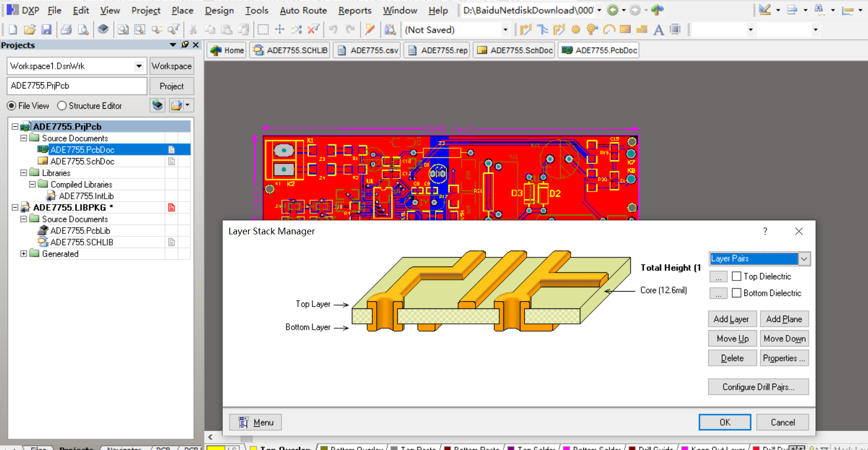Click the Redo arrow icon

click(351, 30)
